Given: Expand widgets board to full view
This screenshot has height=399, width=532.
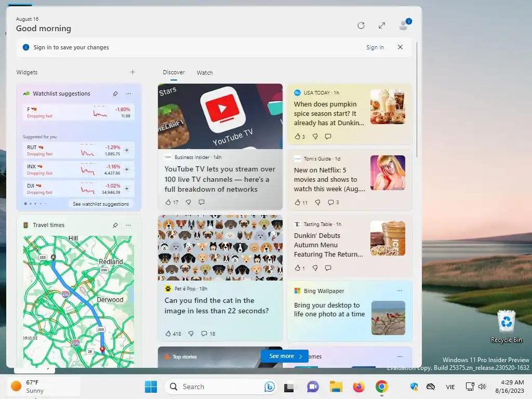Looking at the screenshot, I should pyautogui.click(x=382, y=25).
